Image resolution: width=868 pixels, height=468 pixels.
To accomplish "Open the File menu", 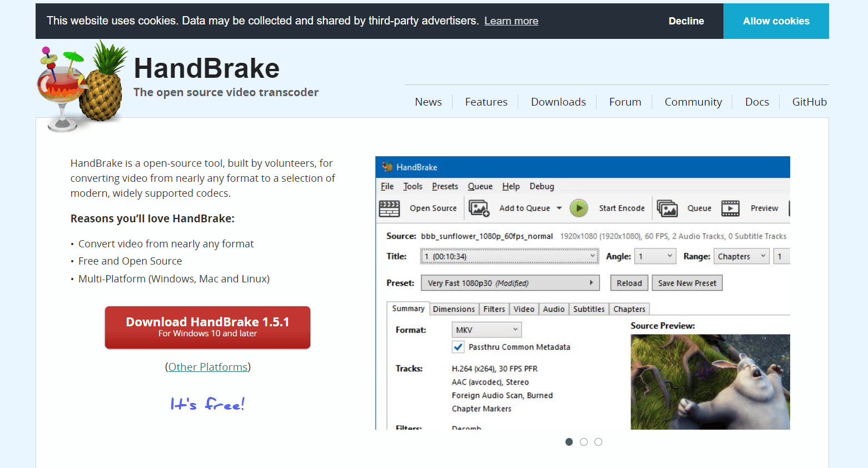I will click(387, 186).
